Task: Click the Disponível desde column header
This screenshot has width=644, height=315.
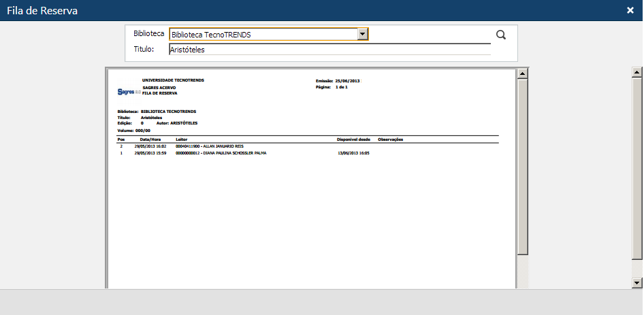Action: click(x=353, y=139)
